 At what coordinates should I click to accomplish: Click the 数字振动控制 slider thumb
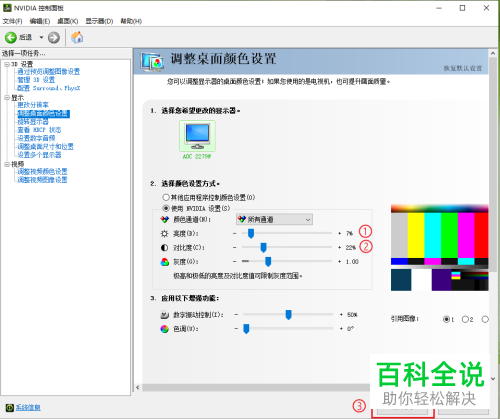(x=289, y=315)
